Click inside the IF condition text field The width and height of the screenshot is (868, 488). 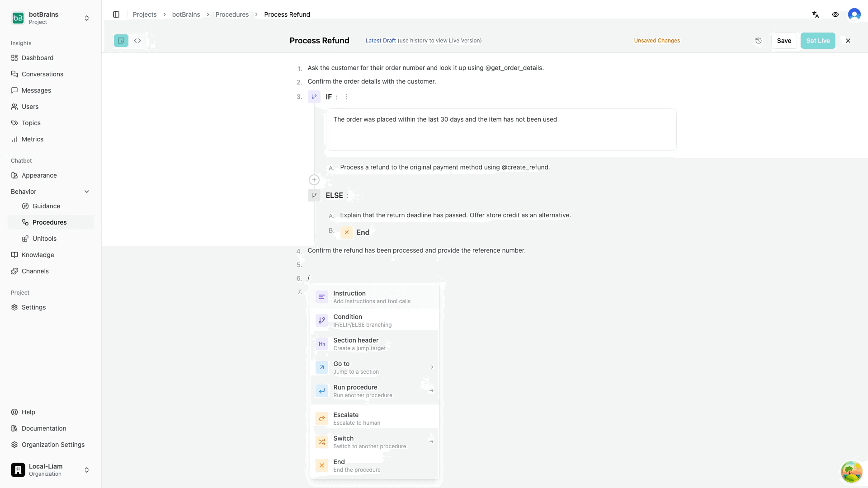click(x=497, y=130)
